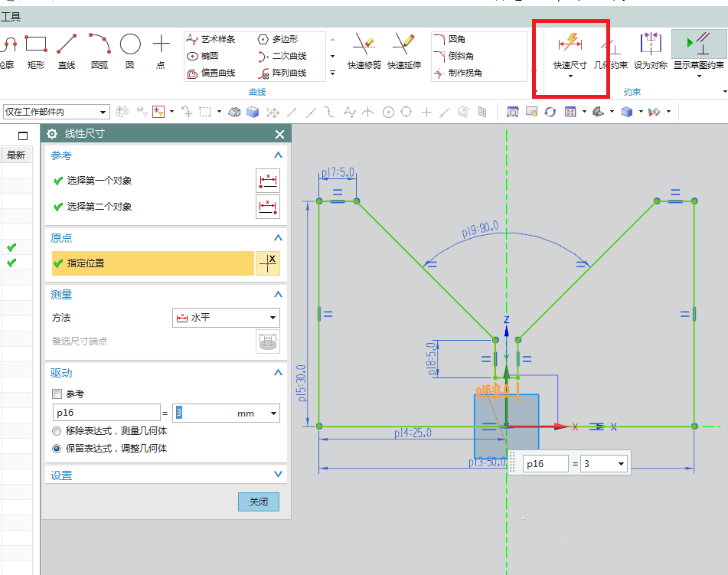
Task: Select 最新 in the left panel
Action: (15, 154)
